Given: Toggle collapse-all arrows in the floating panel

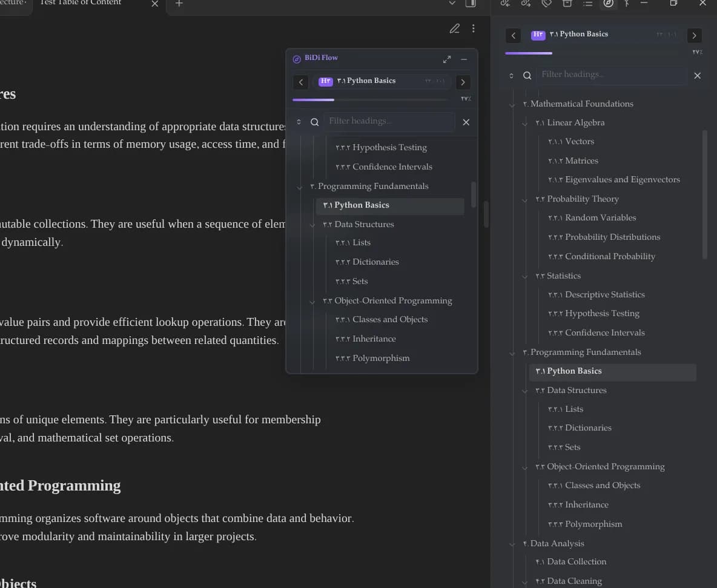Looking at the screenshot, I should [x=299, y=122].
